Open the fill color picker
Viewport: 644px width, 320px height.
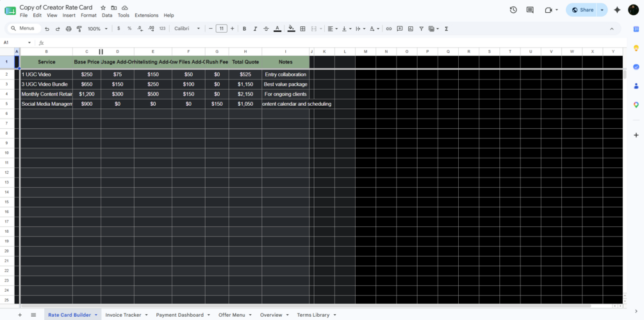(x=291, y=29)
